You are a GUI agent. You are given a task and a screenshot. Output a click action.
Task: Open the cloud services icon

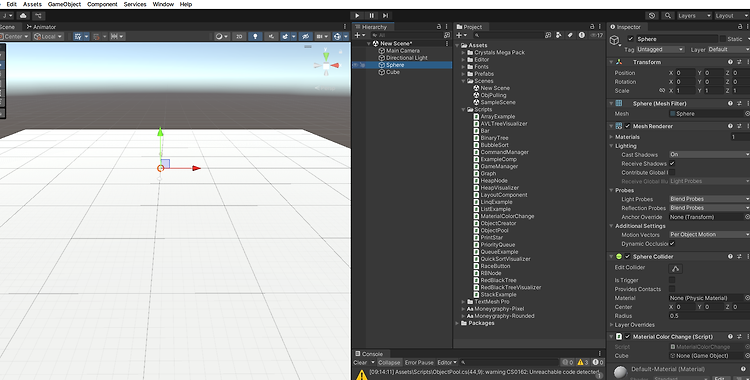[x=23, y=16]
